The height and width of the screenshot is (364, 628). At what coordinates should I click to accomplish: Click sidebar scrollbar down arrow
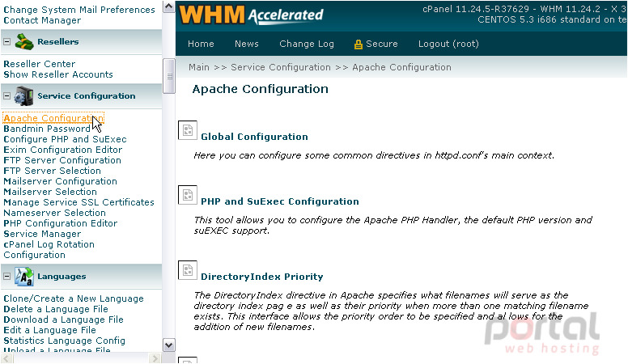coord(169,345)
